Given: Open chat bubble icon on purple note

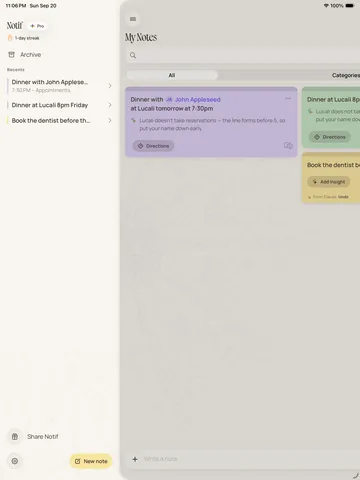Looking at the screenshot, I should coord(288,145).
